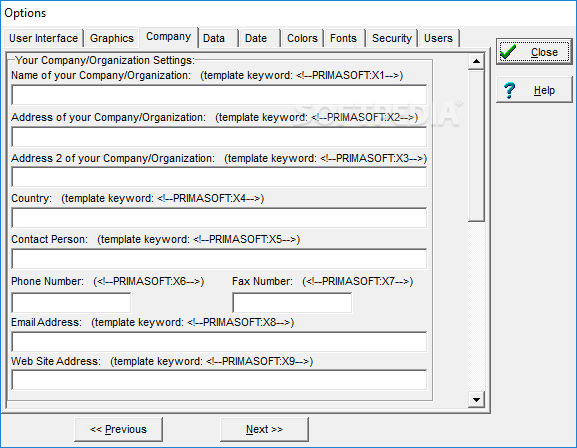The height and width of the screenshot is (448, 577).
Task: Click the 'Fax Number:' label text
Action: coord(262,281)
